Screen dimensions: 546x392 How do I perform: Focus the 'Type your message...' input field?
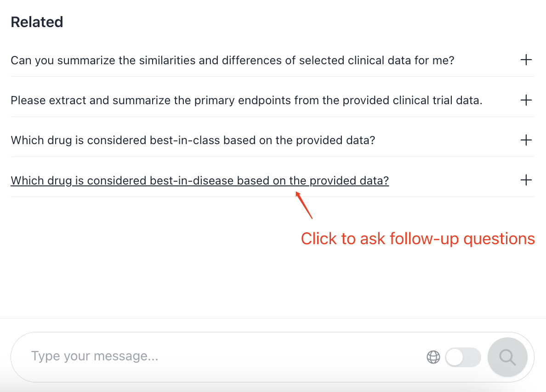(223, 356)
